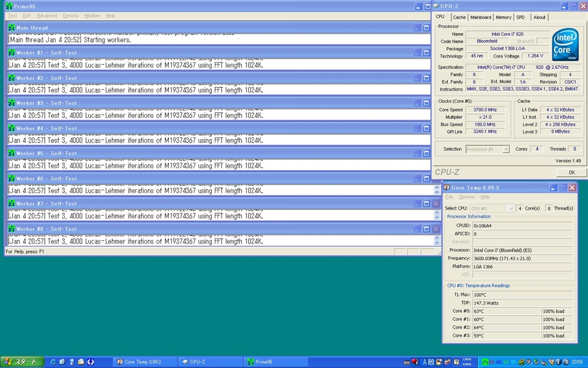This screenshot has height=368, width=588.
Task: Click the Main thread window icon
Action: [11, 28]
